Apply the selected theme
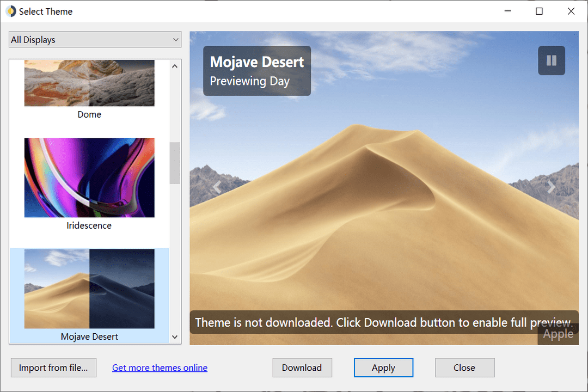Screen dimensions: 588x392 point(383,367)
